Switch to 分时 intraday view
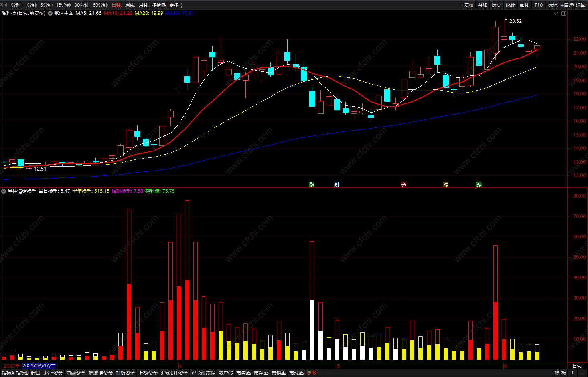Viewport: 588px width, 377px height. pos(16,5)
